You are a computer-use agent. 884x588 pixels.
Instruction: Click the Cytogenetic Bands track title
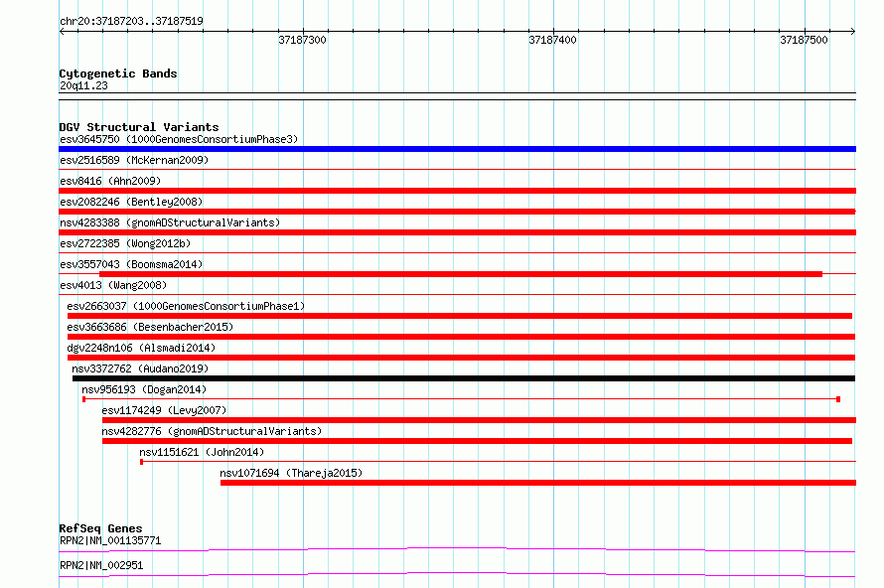click(x=118, y=73)
